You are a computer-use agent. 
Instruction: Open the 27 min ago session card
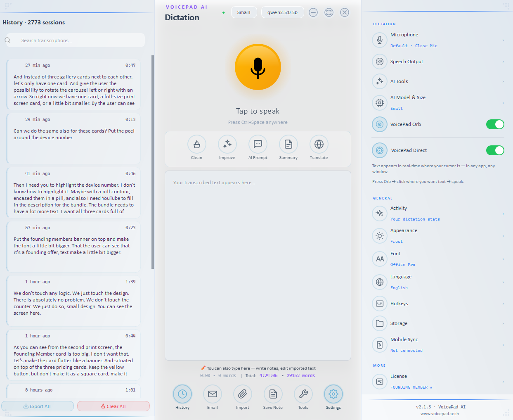(x=73, y=84)
